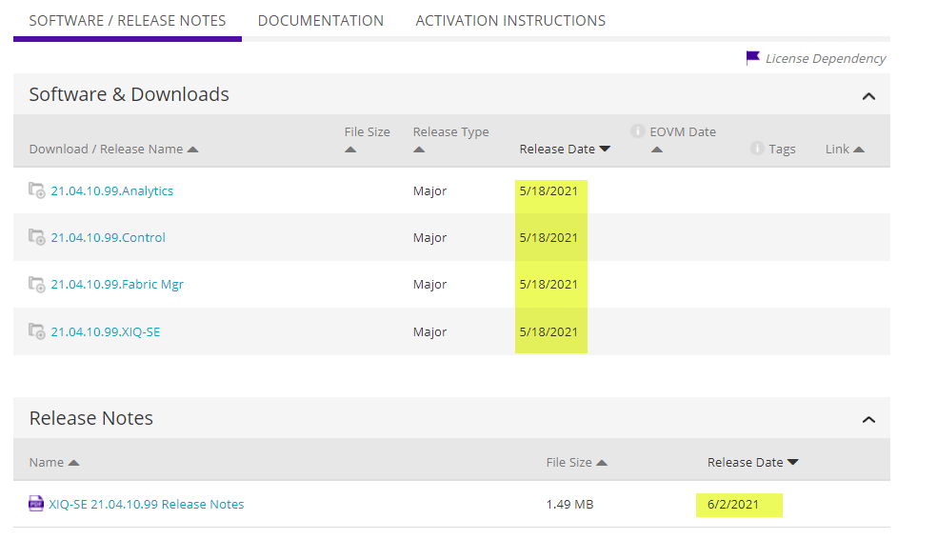Expand folder icon beside 21.04.10.99.Control
This screenshot has height=560, width=937.
point(37,237)
